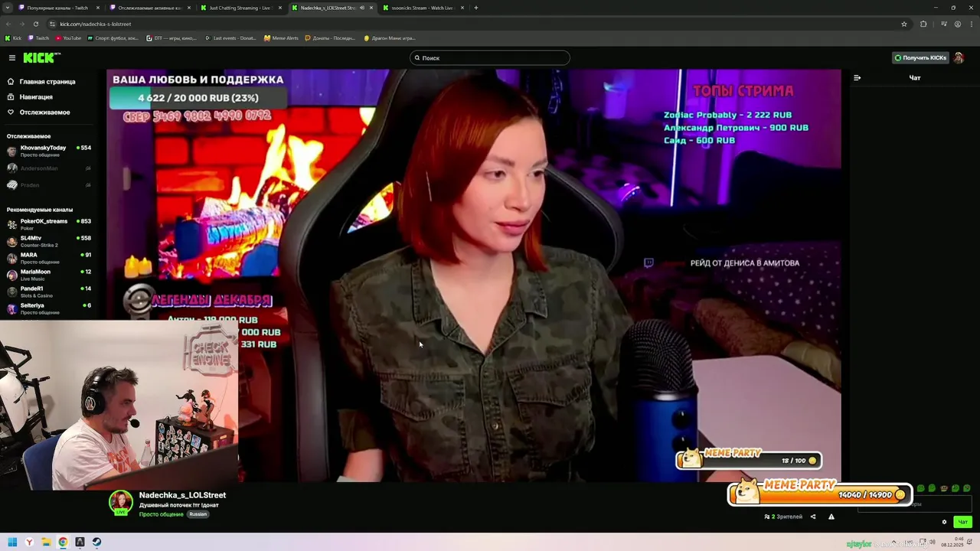Open Steam in taskbar
This screenshot has height=551, width=980.
coord(96,542)
